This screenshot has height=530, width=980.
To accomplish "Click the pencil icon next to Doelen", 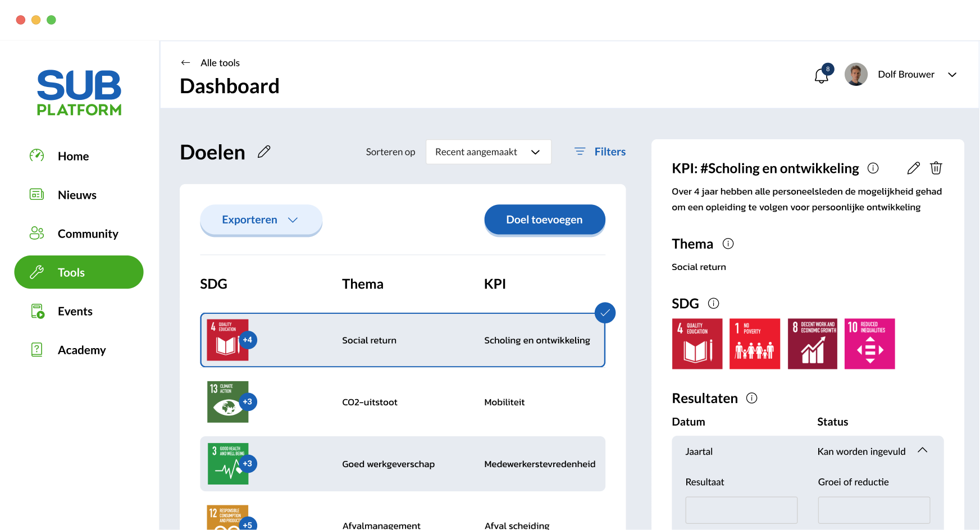I will (264, 152).
